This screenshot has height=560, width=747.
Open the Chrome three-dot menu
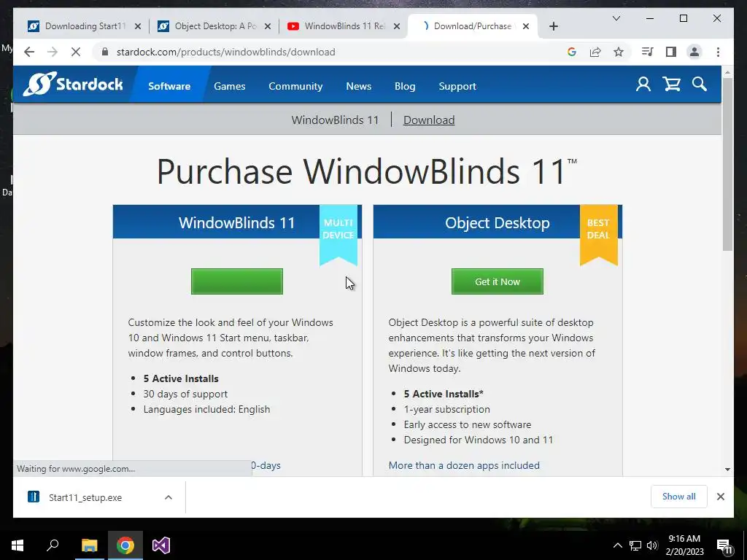point(718,52)
